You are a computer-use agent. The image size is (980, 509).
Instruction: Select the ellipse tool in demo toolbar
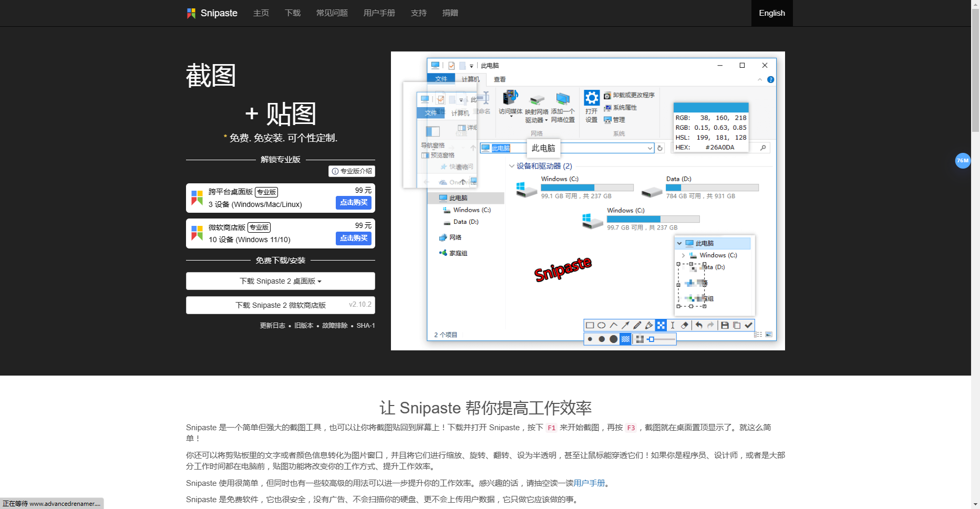point(602,326)
